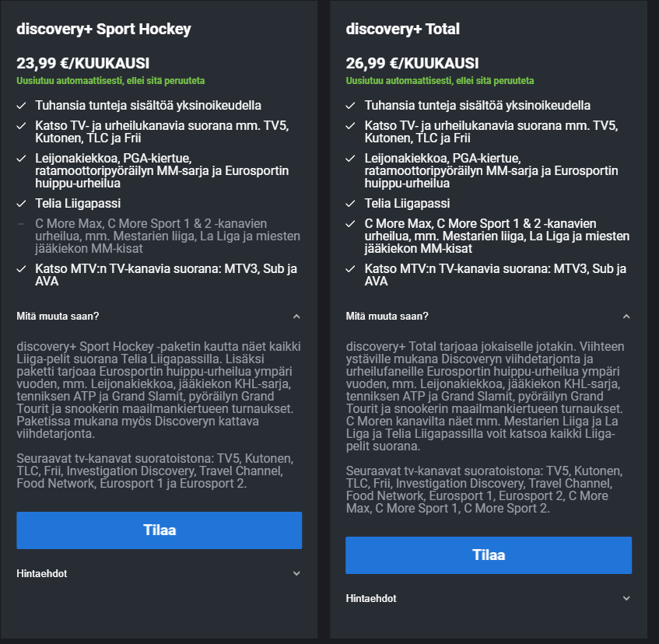The width and height of the screenshot is (659, 644).
Task: Click checkmark beside Telia Liigapassi in Sport Hockey
Action: pyautogui.click(x=21, y=204)
